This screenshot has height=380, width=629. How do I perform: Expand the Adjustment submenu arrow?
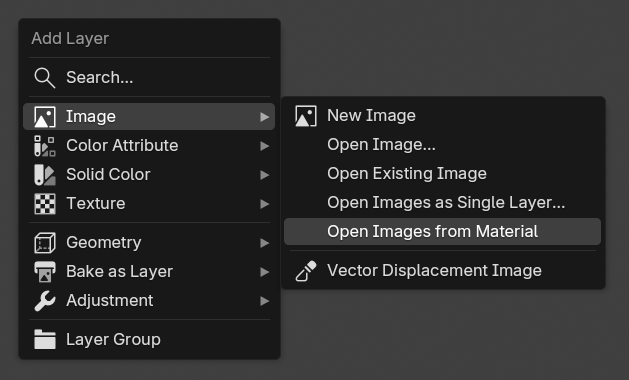[x=264, y=301]
